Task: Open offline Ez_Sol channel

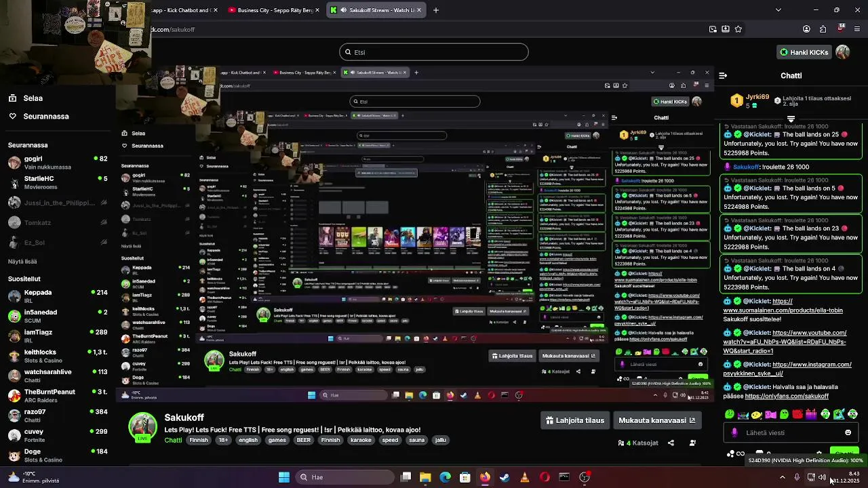Action: click(x=58, y=243)
